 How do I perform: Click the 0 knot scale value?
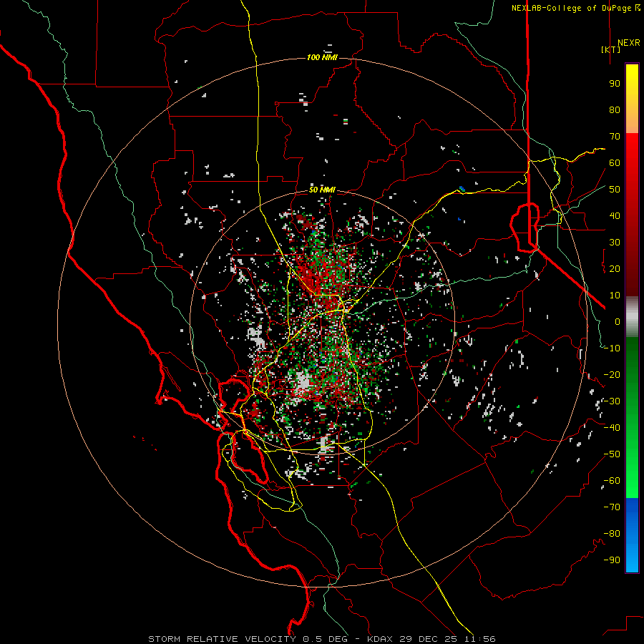pyautogui.click(x=618, y=321)
